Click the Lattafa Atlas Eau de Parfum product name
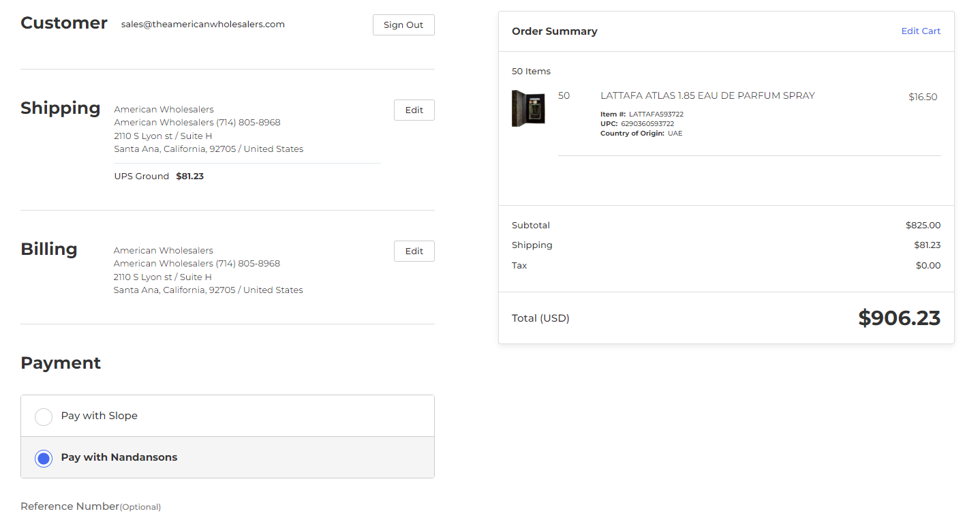Viewport: 980px width, 520px height. pos(707,95)
